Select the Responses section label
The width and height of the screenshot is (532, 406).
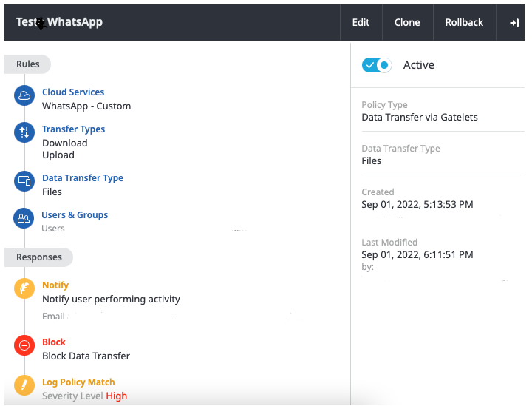click(x=38, y=257)
